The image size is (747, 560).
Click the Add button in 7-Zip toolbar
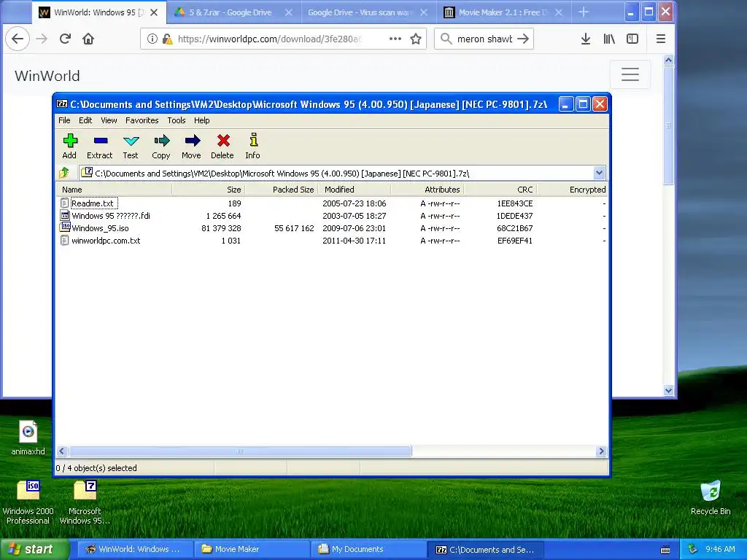coord(69,146)
